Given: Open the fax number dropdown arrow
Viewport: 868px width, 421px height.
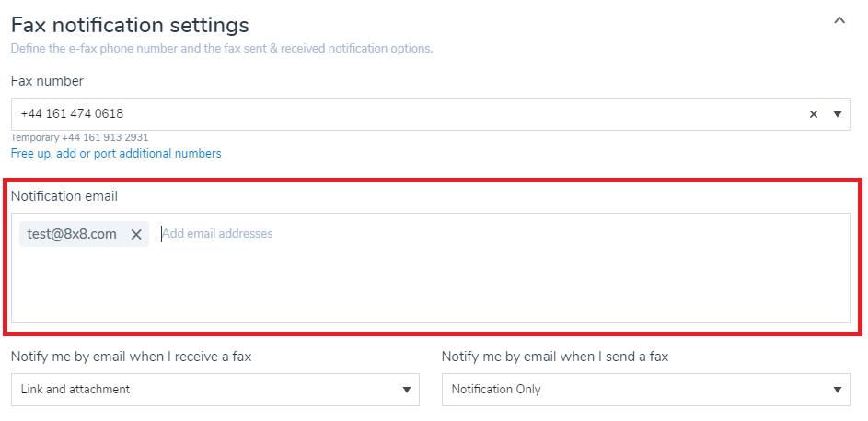Looking at the screenshot, I should point(838,114).
